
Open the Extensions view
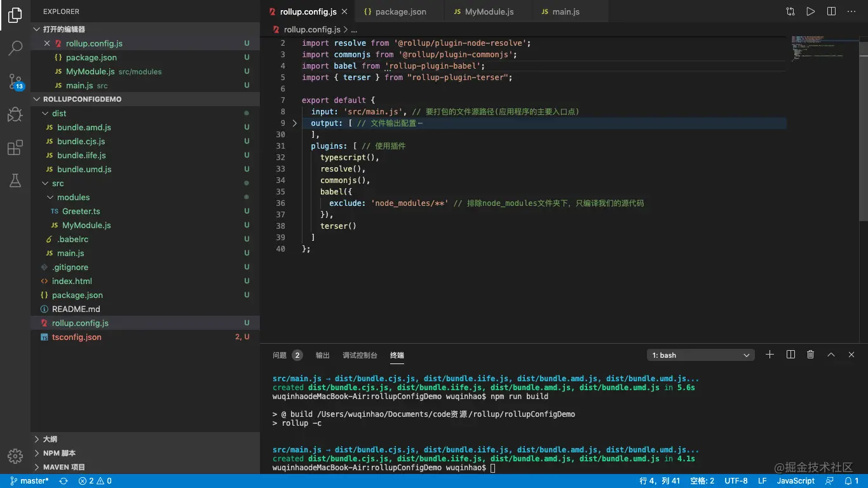click(15, 148)
